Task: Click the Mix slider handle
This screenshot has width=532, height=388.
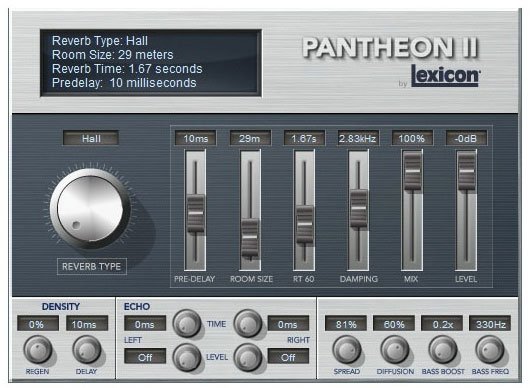Action: click(x=413, y=171)
